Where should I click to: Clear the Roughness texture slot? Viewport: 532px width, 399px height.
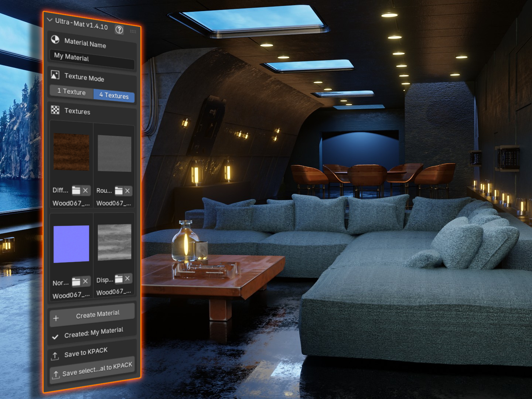point(127,191)
